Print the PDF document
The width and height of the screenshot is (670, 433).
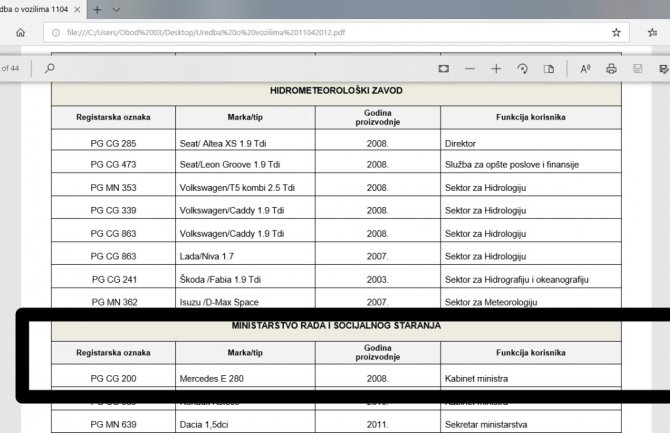(611, 69)
